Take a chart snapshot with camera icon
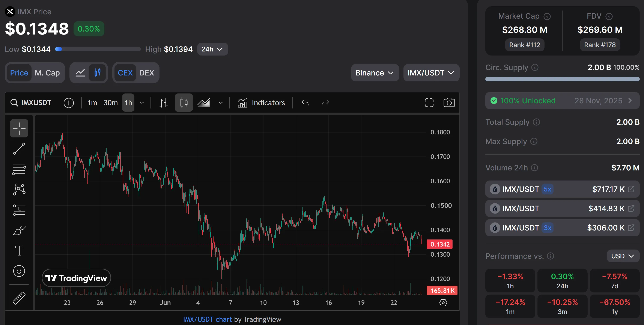The image size is (644, 325). tap(449, 102)
